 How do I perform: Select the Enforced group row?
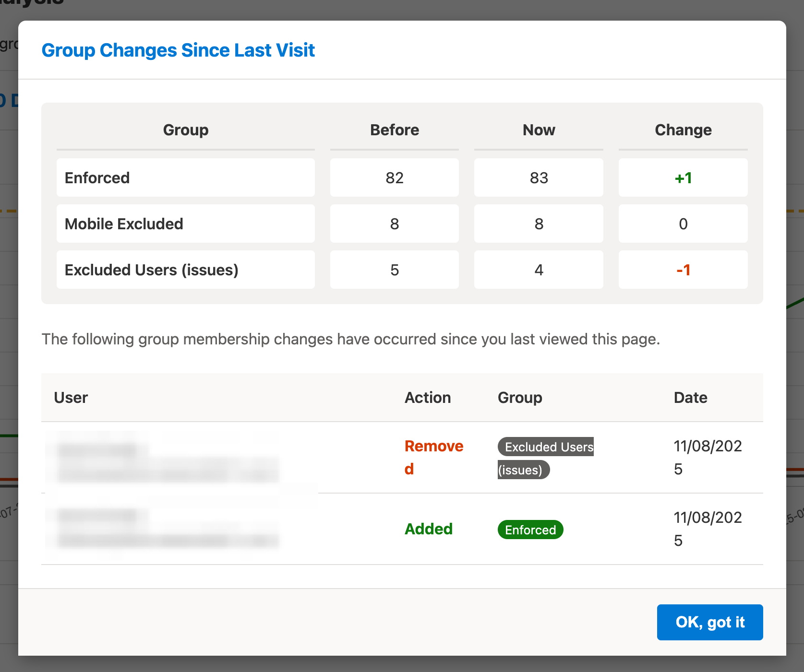click(x=185, y=177)
